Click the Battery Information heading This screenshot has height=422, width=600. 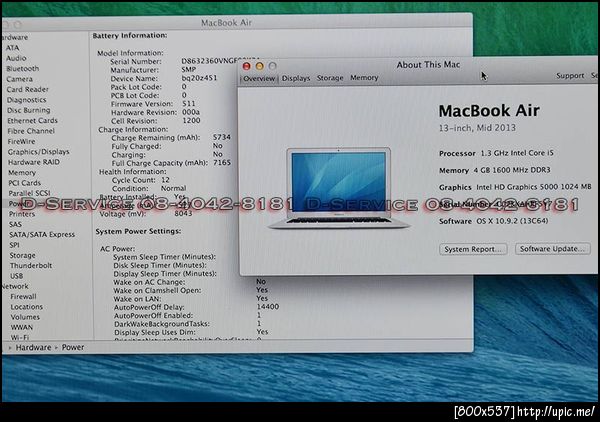(130, 36)
